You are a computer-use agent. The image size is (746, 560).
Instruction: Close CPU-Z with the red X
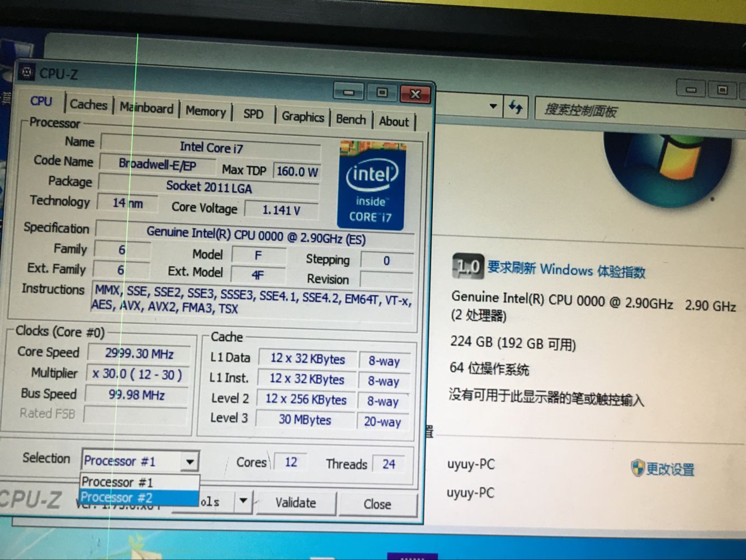point(415,94)
